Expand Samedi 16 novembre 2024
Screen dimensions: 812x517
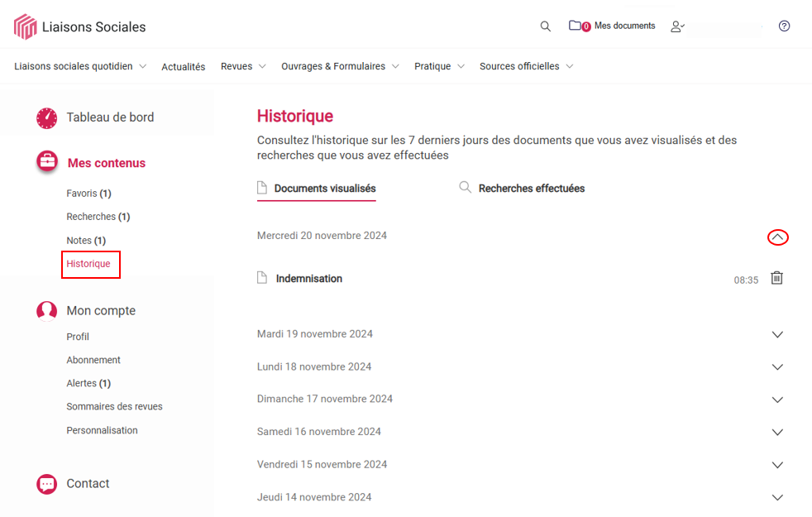coord(777,433)
